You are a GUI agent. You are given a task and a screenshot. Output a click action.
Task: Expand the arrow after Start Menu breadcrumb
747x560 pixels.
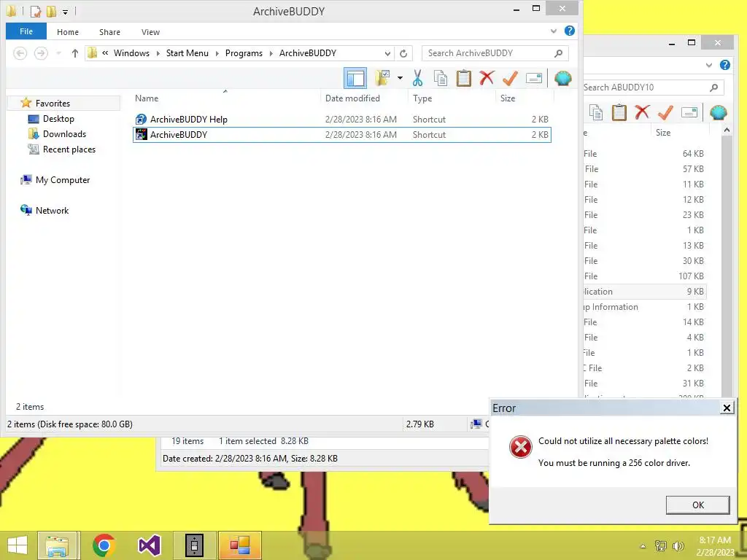(217, 53)
